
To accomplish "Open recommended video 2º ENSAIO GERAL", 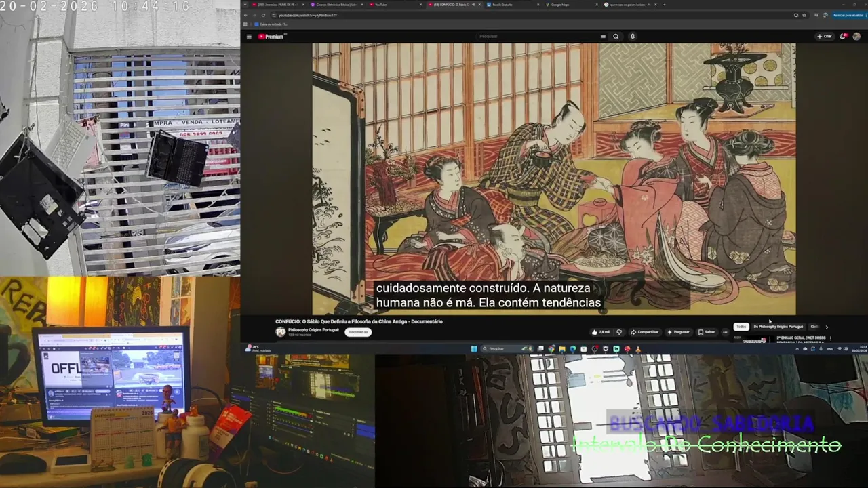I will [801, 338].
